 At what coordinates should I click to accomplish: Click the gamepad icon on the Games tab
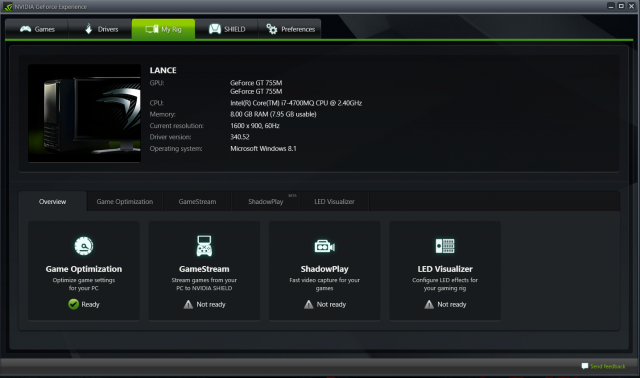[x=25, y=29]
